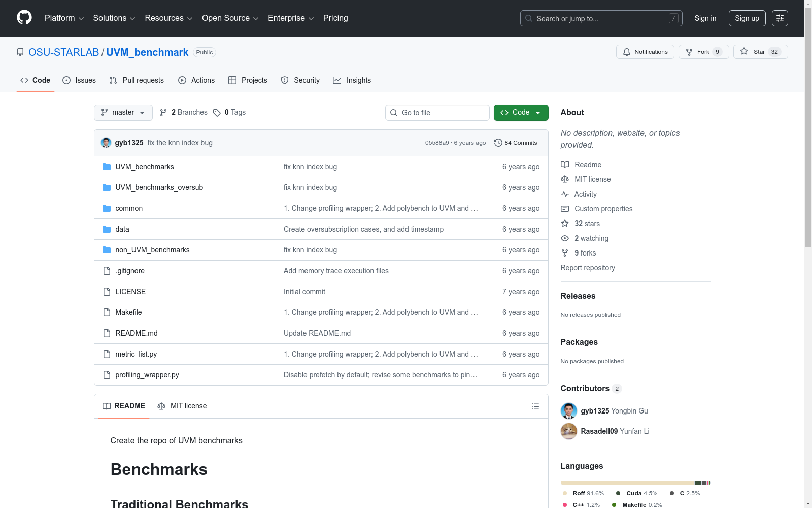Screen dimensions: 812x508
Task: Click Report repository link
Action: pyautogui.click(x=588, y=268)
